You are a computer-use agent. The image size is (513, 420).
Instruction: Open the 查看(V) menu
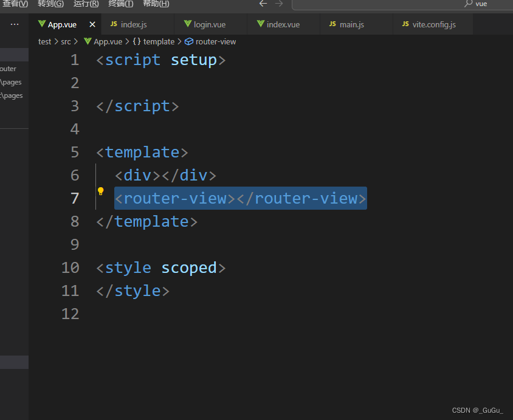tap(15, 4)
